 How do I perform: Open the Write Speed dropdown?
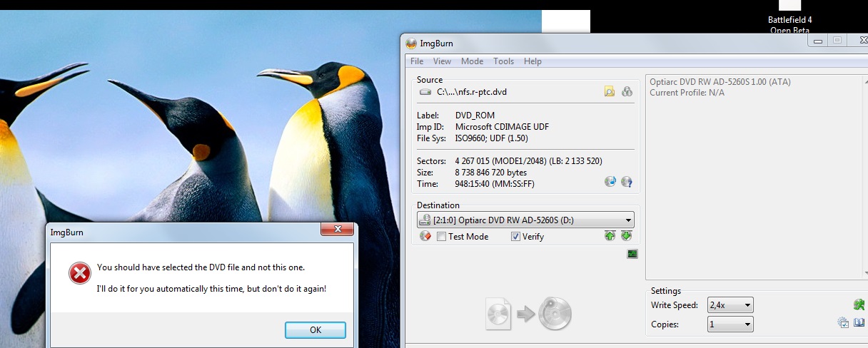[x=730, y=305]
